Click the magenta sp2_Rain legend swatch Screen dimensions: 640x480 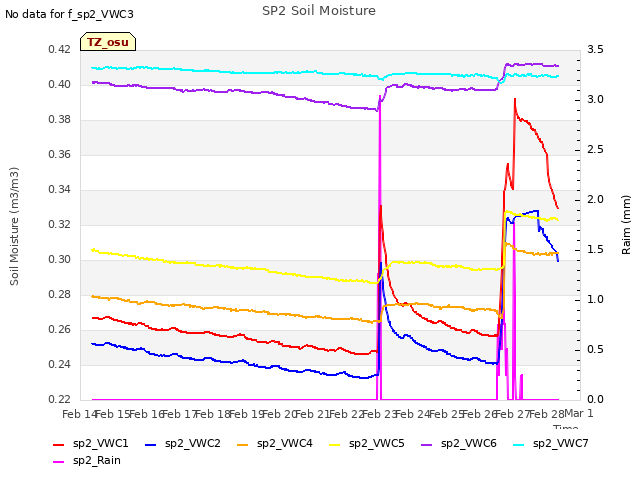coord(59,462)
